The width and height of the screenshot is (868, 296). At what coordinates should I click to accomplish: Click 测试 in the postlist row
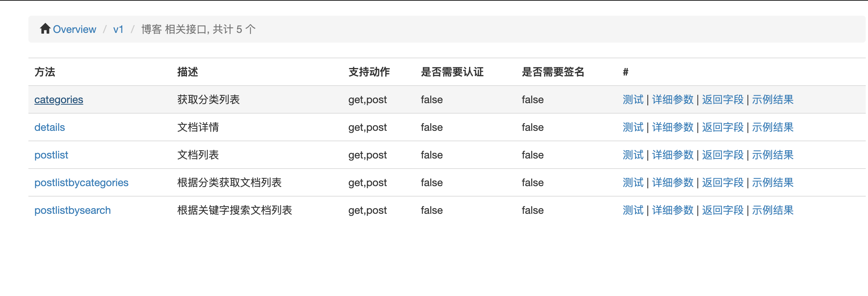[633, 155]
